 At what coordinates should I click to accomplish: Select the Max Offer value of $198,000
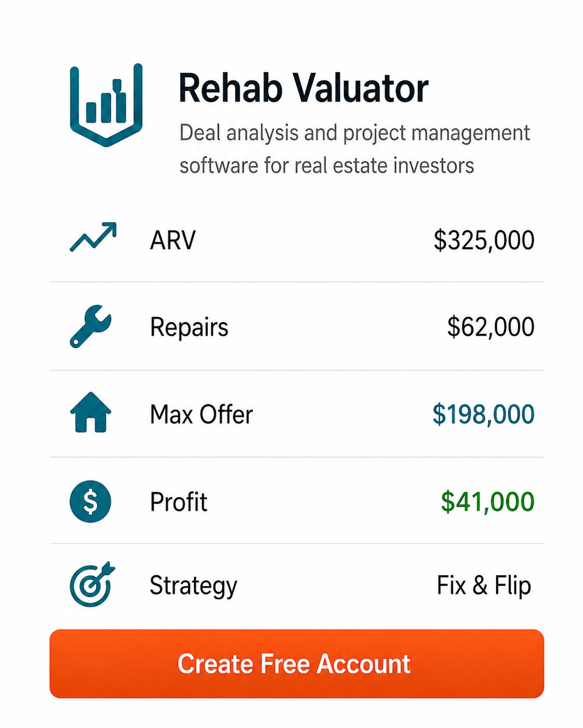484,414
